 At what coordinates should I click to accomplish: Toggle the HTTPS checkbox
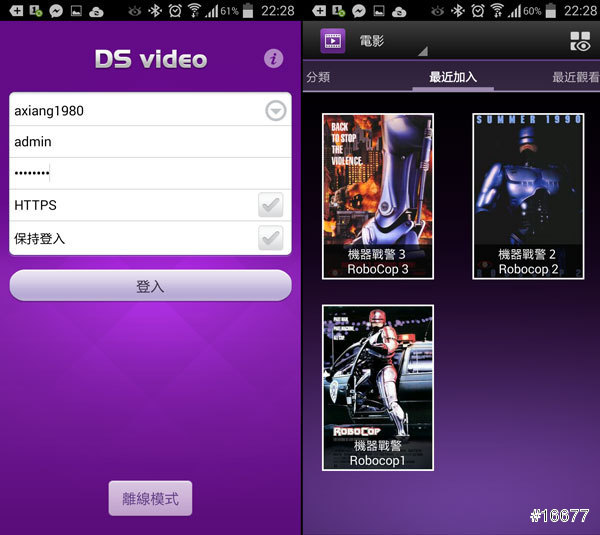271,205
